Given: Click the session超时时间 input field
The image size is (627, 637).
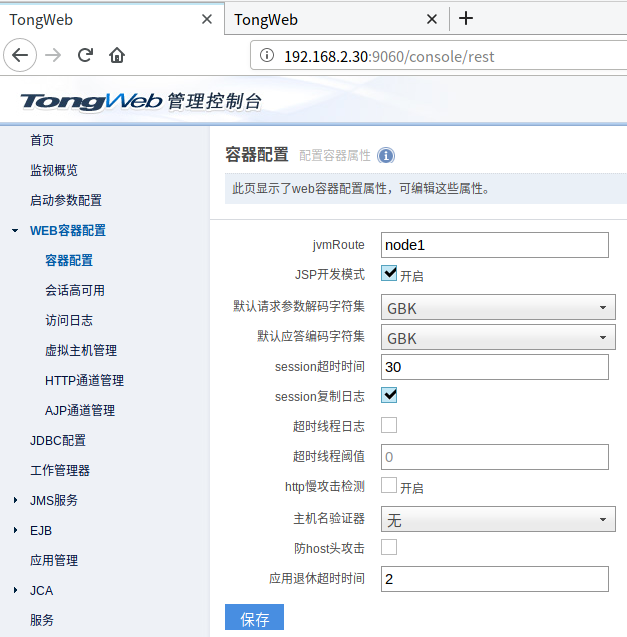Looking at the screenshot, I should click(495, 367).
